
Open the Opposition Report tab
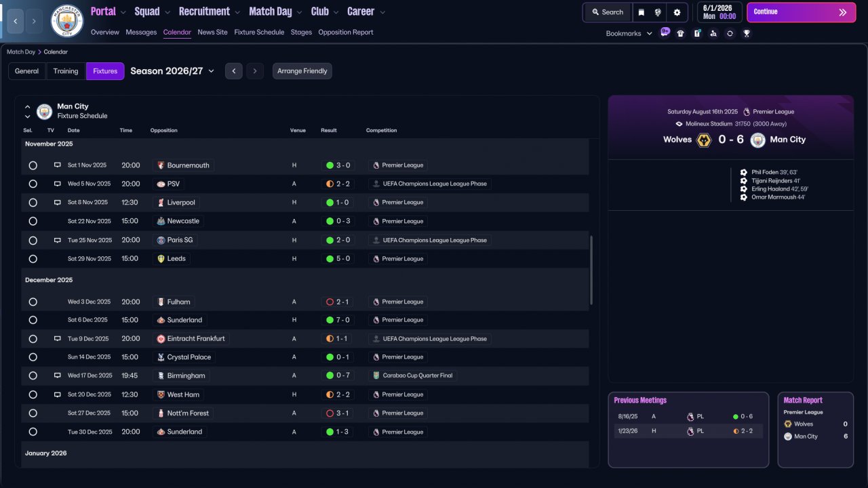pos(346,32)
